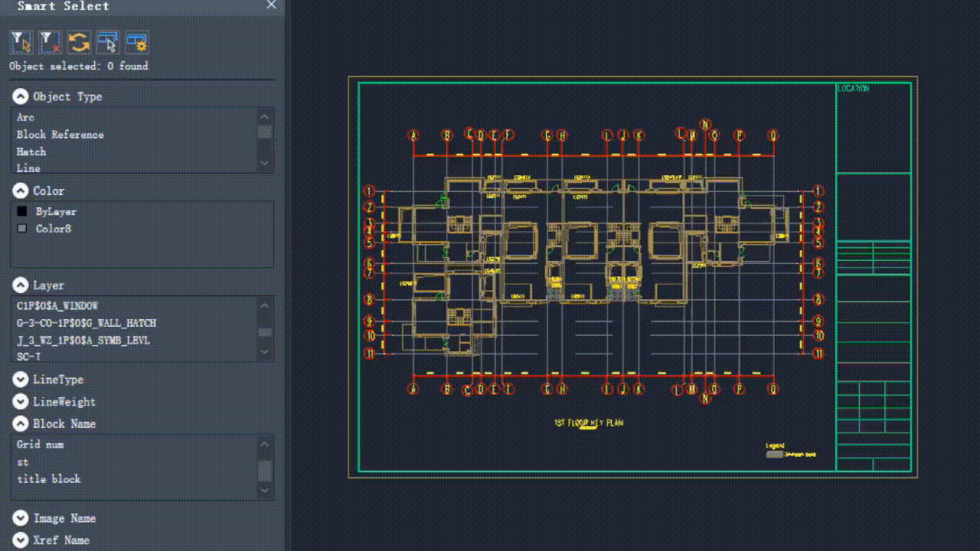The height and width of the screenshot is (551, 980).
Task: Expand the Xref Name section
Action: 20,540
